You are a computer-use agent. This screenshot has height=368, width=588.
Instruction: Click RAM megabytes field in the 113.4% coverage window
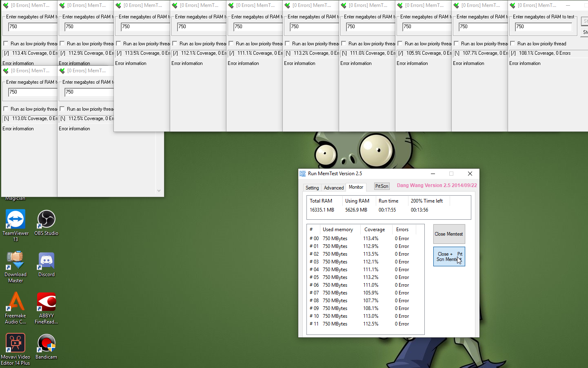tap(33, 27)
